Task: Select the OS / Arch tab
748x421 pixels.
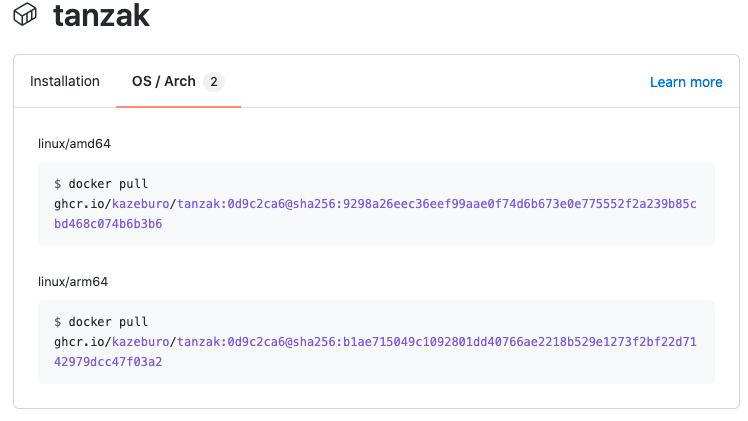Action: [x=164, y=82]
